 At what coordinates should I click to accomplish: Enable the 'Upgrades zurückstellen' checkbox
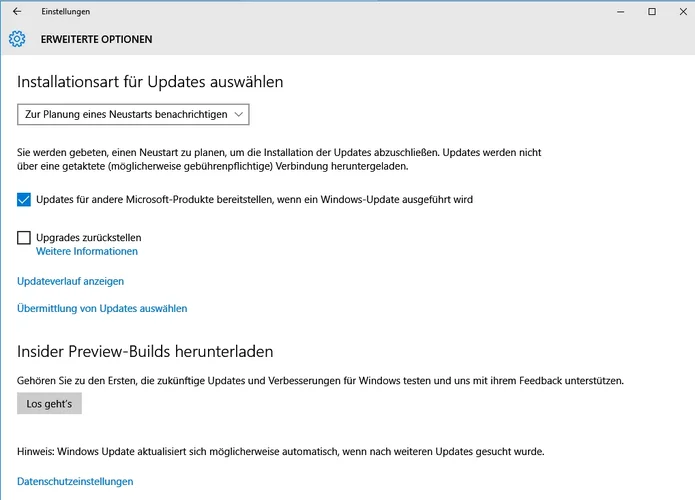(x=25, y=238)
